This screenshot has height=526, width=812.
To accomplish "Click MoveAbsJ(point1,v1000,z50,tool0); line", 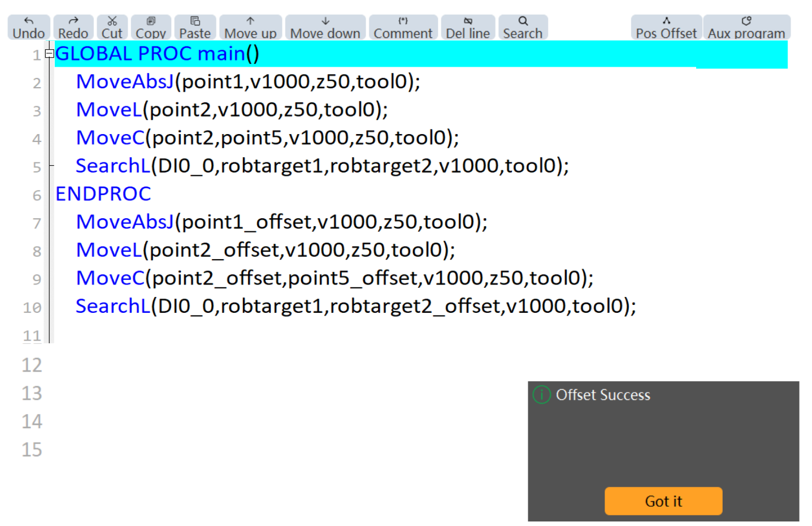I will coord(248,81).
